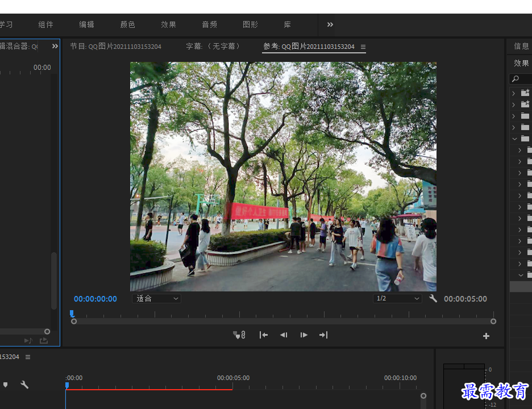Step forward one frame
The width and height of the screenshot is (532, 409).
304,335
